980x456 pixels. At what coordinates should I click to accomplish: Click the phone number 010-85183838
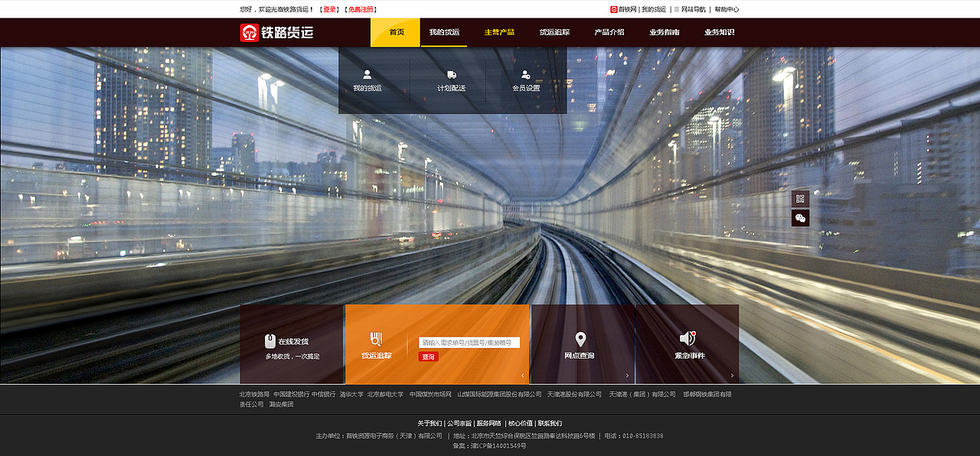[x=643, y=436]
